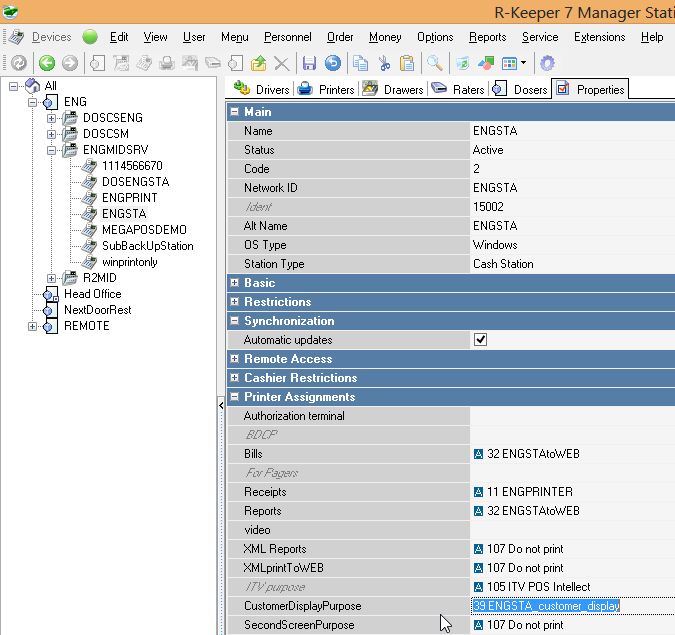
Task: Collapse the Main properties section
Action: [x=235, y=112]
